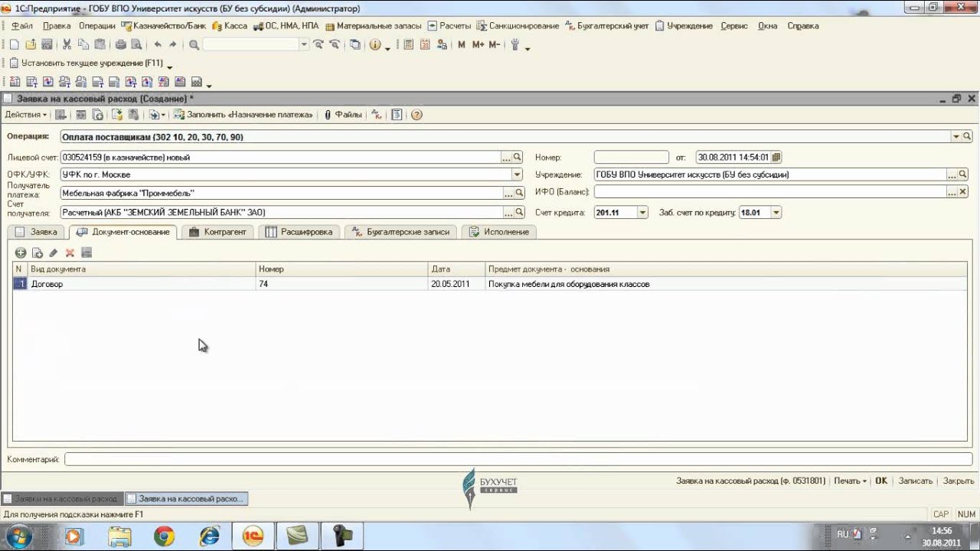Click the Finish editing icon in table toolbar
980x551 pixels.
(x=87, y=253)
